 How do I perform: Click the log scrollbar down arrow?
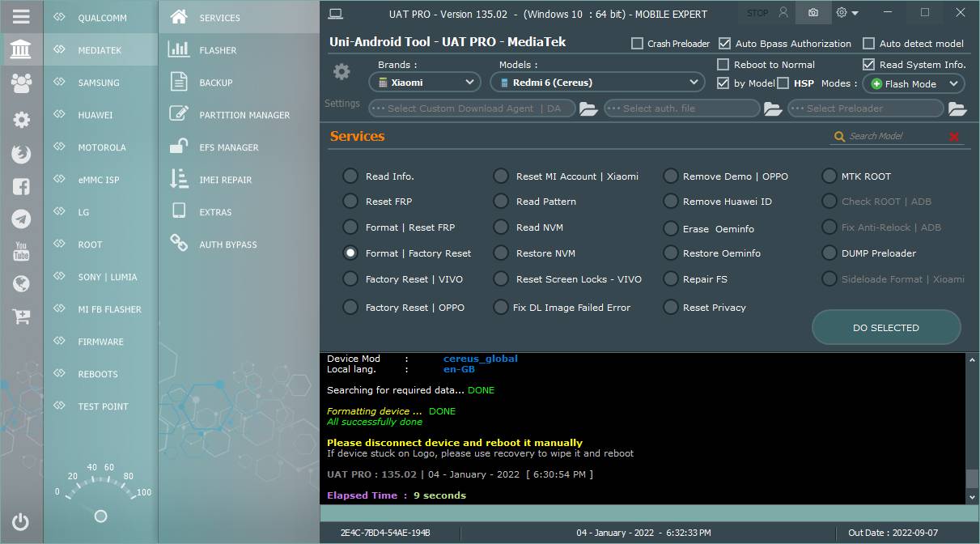[972, 496]
